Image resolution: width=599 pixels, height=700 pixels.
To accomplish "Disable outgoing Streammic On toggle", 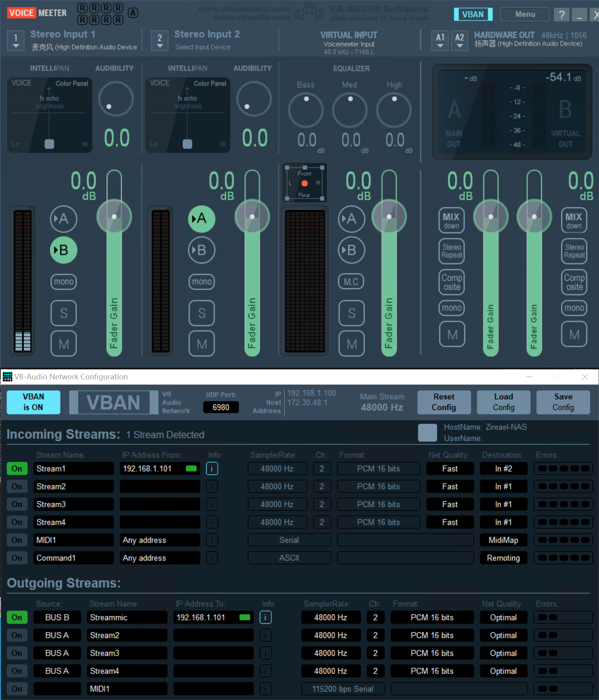I will click(17, 617).
